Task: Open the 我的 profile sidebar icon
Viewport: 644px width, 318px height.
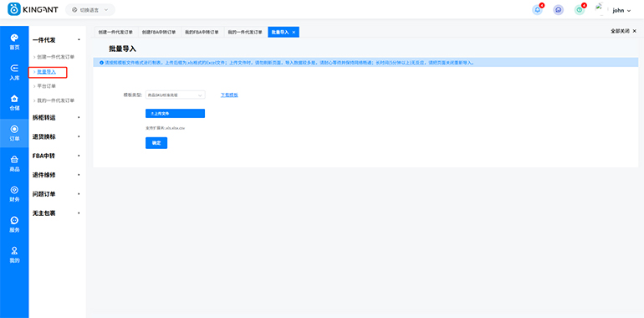Action: point(14,254)
